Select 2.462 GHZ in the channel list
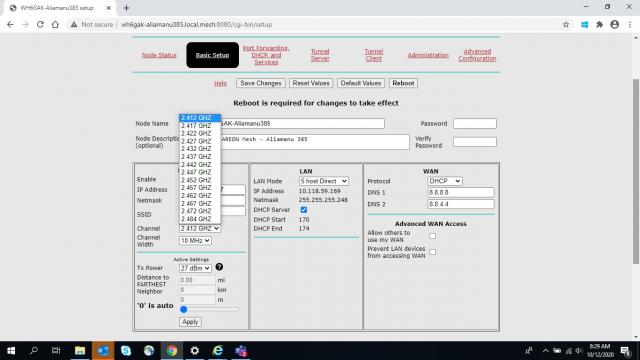 (x=200, y=196)
